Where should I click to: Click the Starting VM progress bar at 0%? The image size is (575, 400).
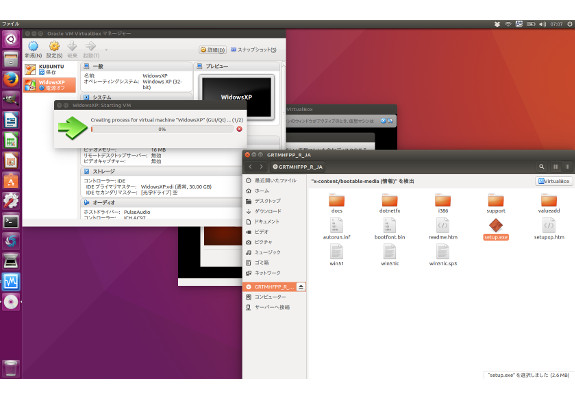(x=162, y=129)
